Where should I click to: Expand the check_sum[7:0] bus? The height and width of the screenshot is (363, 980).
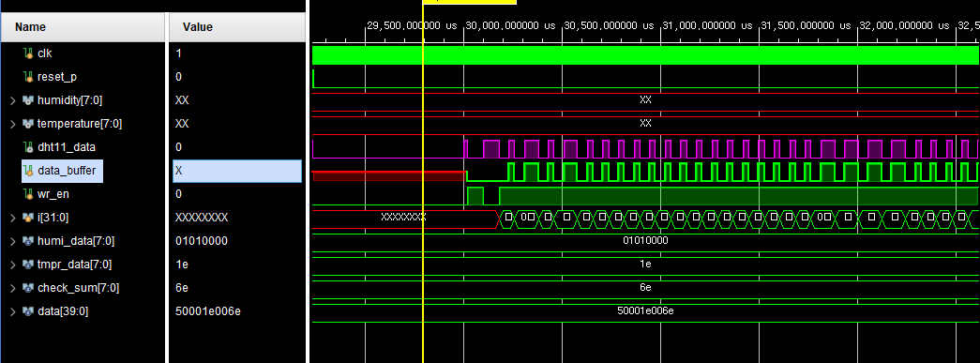13,288
